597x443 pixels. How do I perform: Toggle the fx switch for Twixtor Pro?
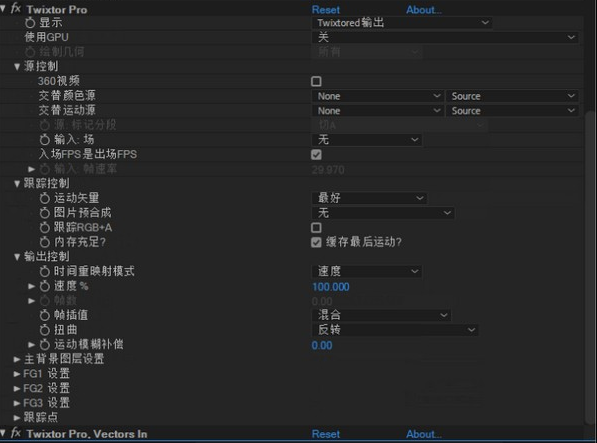pyautogui.click(x=16, y=8)
